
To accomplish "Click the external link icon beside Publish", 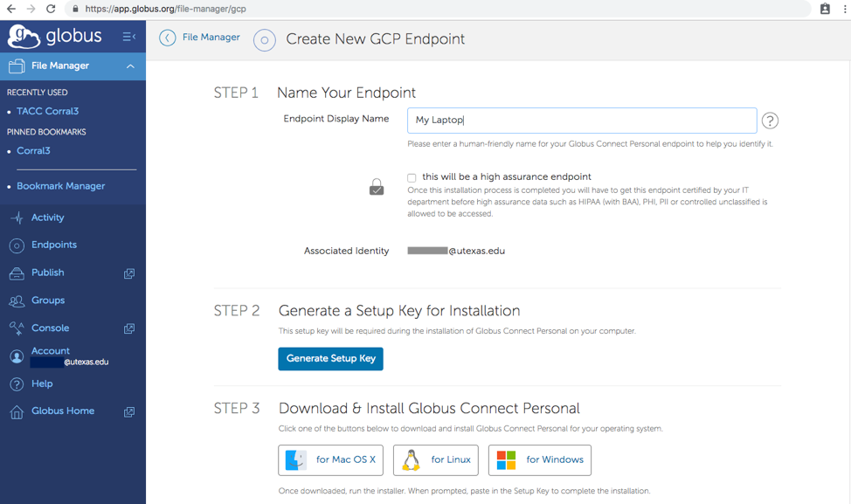I will point(129,273).
